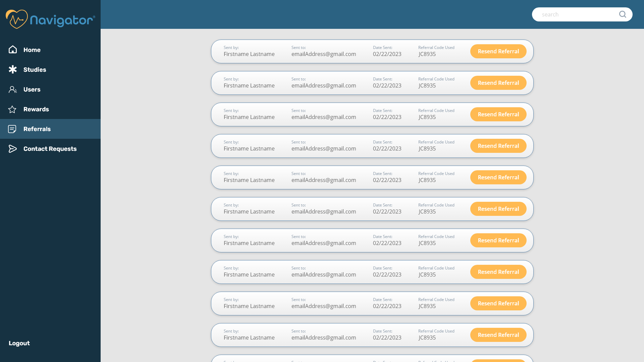
Task: Click the Studies asterisk icon
Action: [13, 69]
